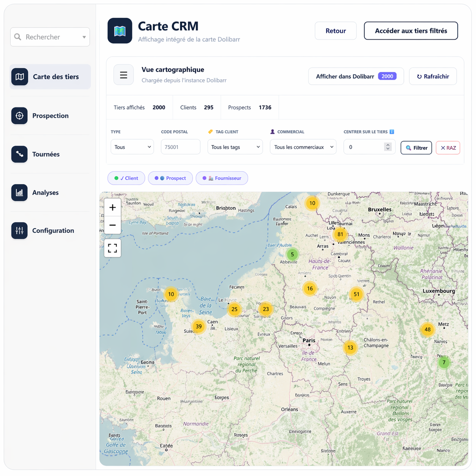476x476 pixels.
Task: Click Accéder aux tiers filtrés
Action: pyautogui.click(x=411, y=31)
